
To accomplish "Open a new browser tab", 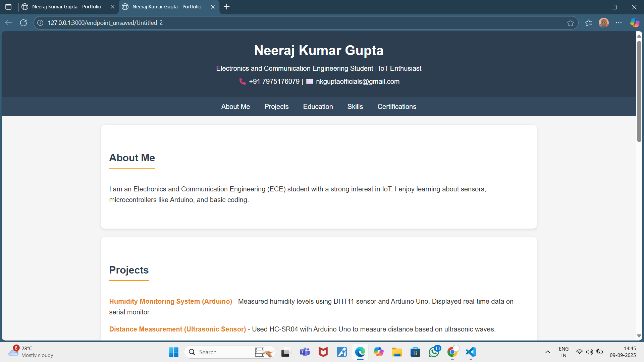I will coord(227,7).
